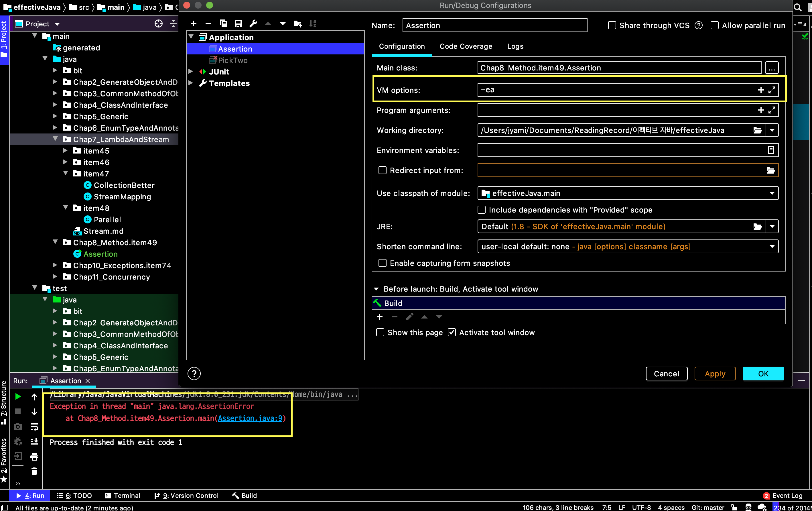Screen dimensions: 812x511
Task: Open the Terminal tool window
Action: [123, 496]
